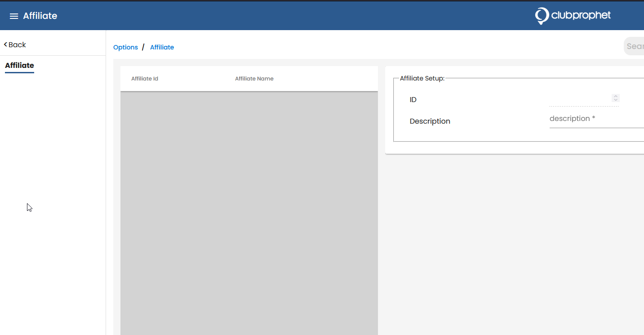Open the Options breadcrumb link
The image size is (644, 335).
tap(125, 47)
